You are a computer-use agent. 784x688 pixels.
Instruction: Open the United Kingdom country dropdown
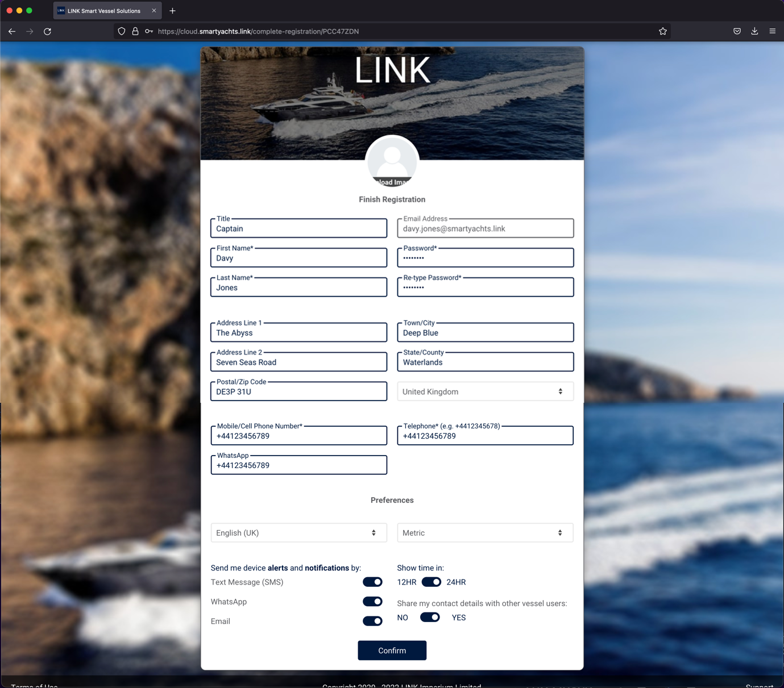(x=485, y=391)
